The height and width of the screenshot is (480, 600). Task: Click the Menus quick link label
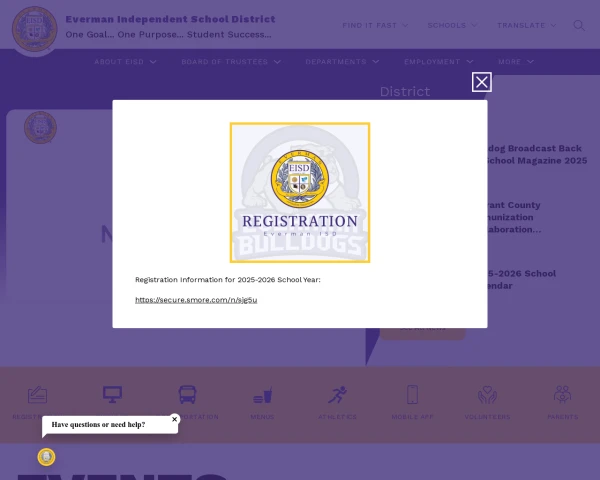tap(262, 417)
